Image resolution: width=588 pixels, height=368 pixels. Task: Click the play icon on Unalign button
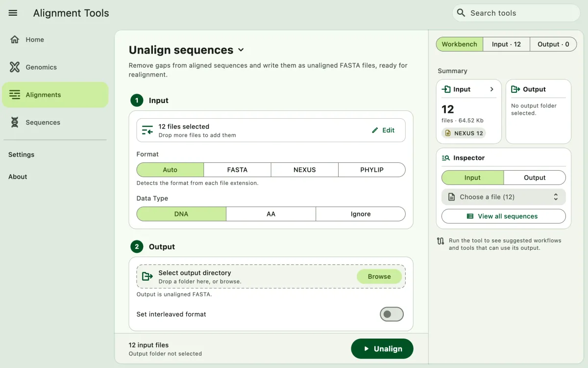[366, 349]
